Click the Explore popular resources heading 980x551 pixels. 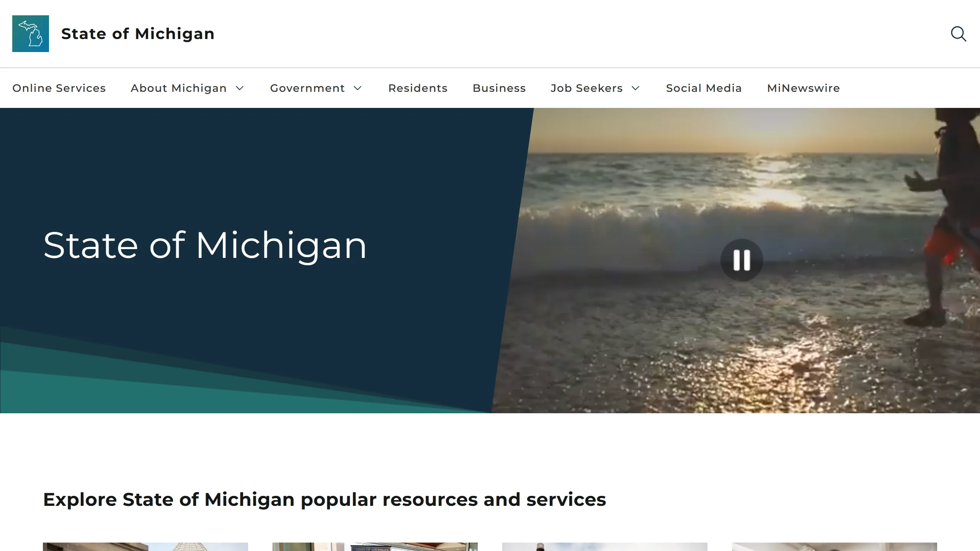tap(325, 500)
